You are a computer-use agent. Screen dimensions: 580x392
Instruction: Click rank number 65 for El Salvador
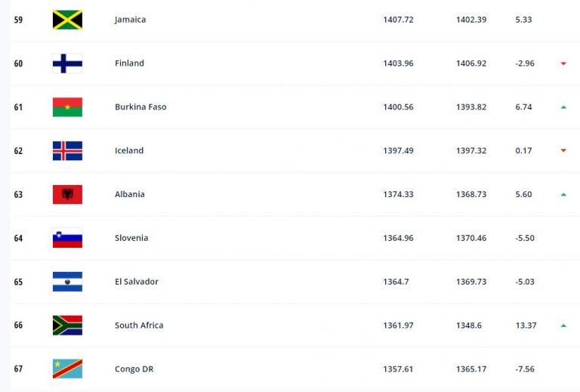click(18, 282)
